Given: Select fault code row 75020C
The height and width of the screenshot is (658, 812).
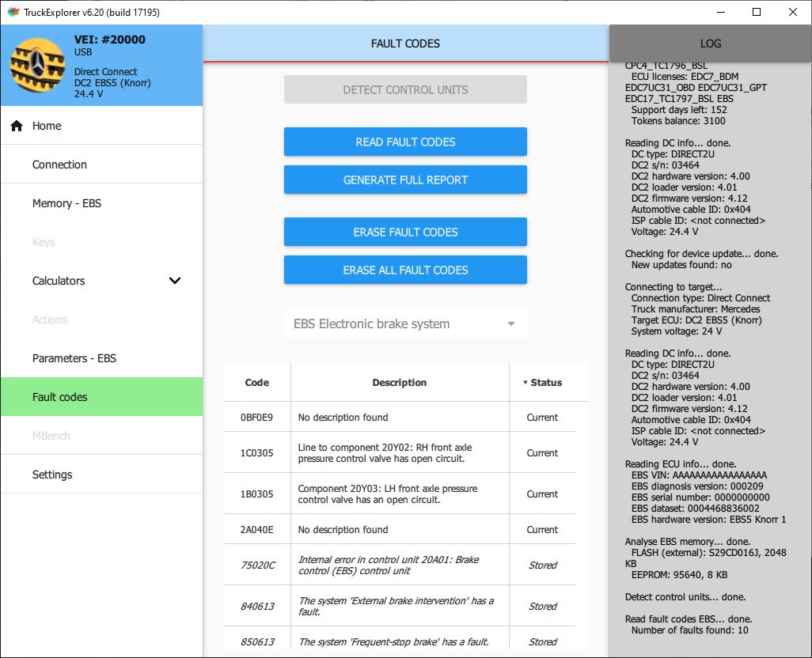Looking at the screenshot, I should [x=400, y=565].
